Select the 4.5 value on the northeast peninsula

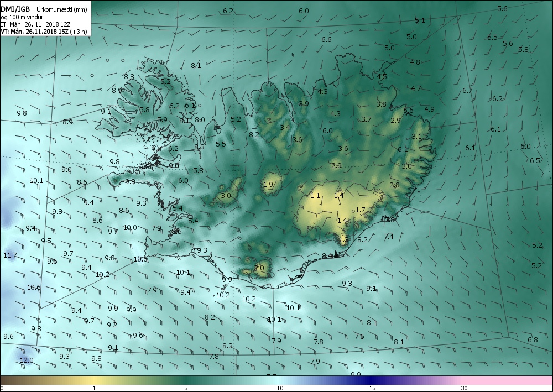(382, 76)
